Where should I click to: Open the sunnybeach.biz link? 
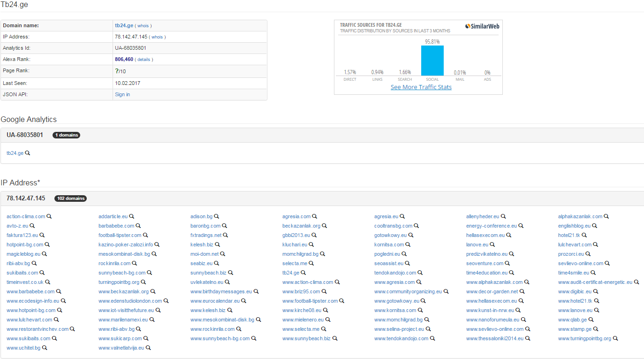[208, 273]
